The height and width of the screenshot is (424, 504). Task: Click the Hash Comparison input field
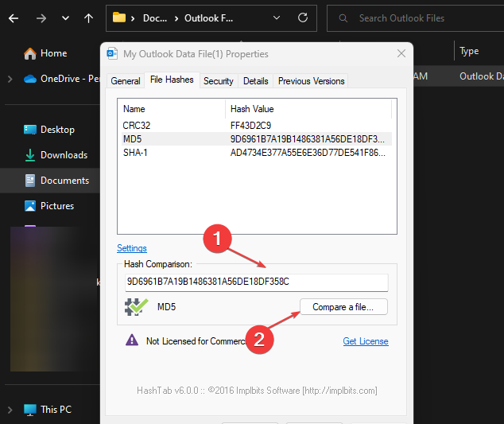(x=257, y=282)
